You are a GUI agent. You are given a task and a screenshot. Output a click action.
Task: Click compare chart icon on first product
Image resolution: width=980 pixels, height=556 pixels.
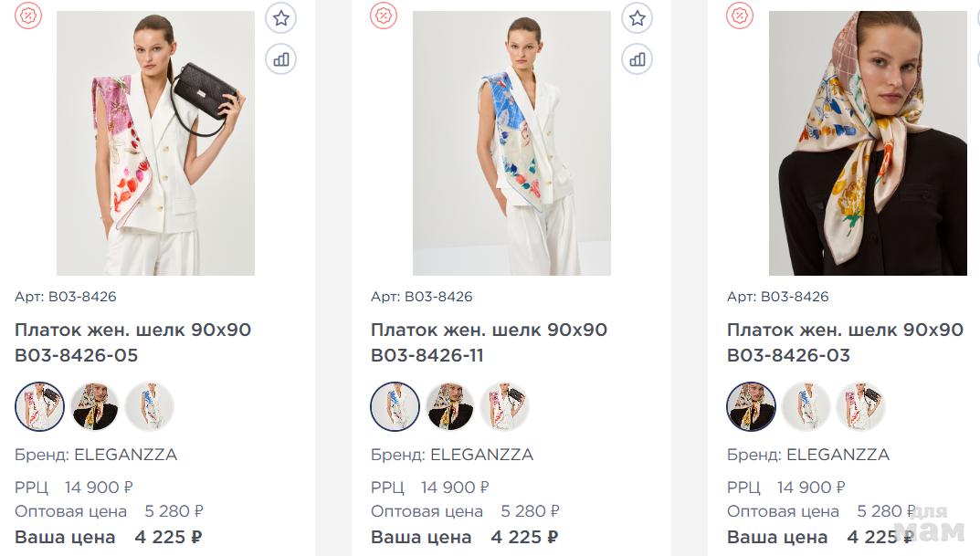coord(280,59)
